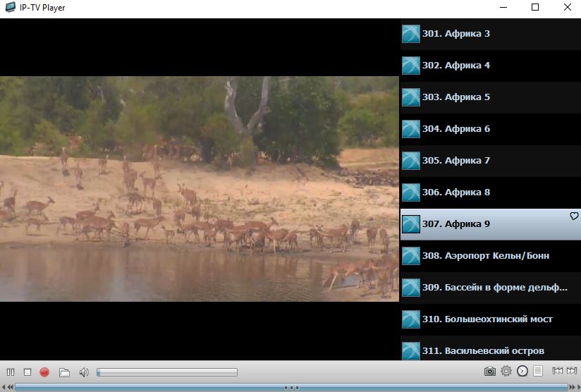Click the logo icon of Васильевский остров

click(411, 351)
